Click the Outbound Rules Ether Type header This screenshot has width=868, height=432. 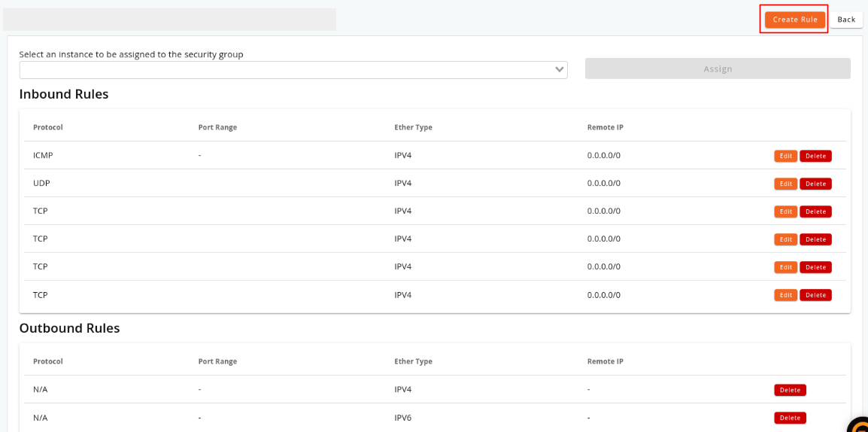(x=414, y=361)
